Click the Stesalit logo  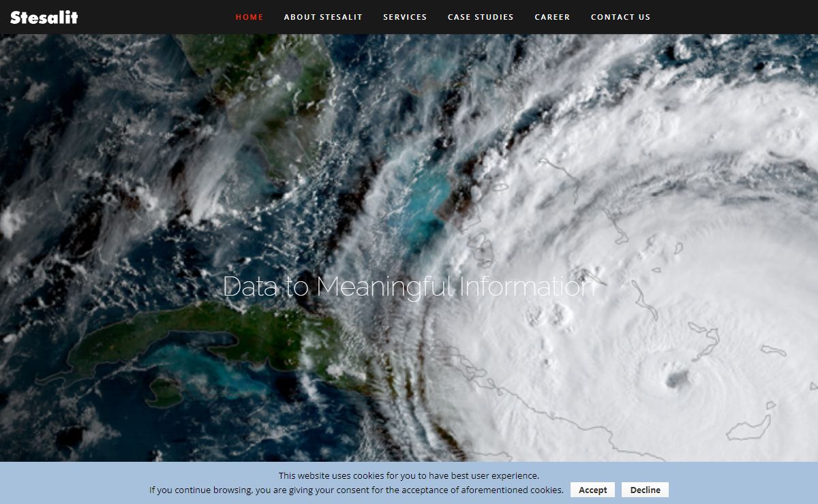coord(44,17)
